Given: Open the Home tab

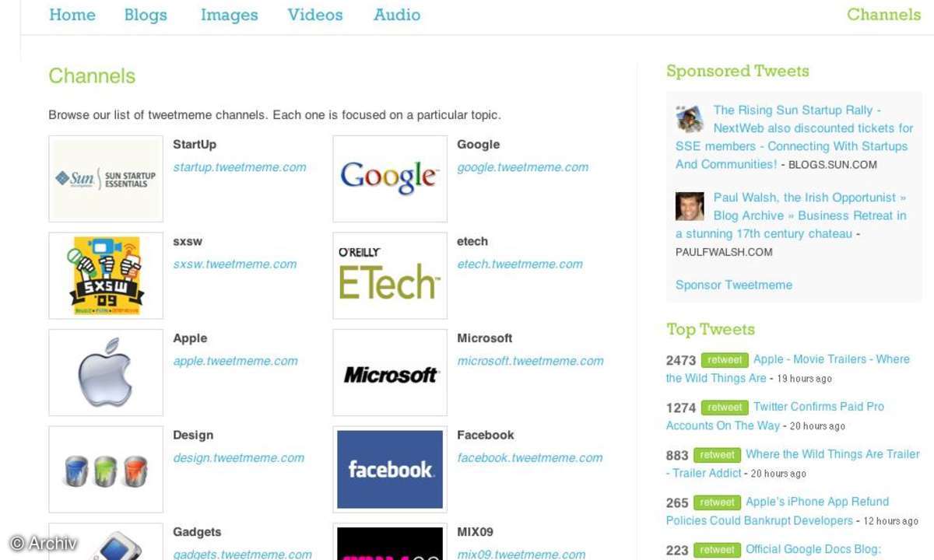Looking at the screenshot, I should coord(72,15).
